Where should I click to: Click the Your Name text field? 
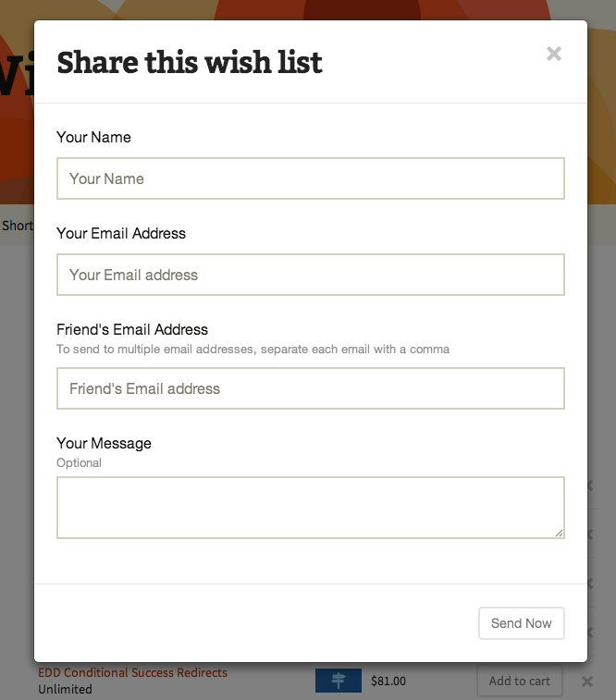click(310, 178)
